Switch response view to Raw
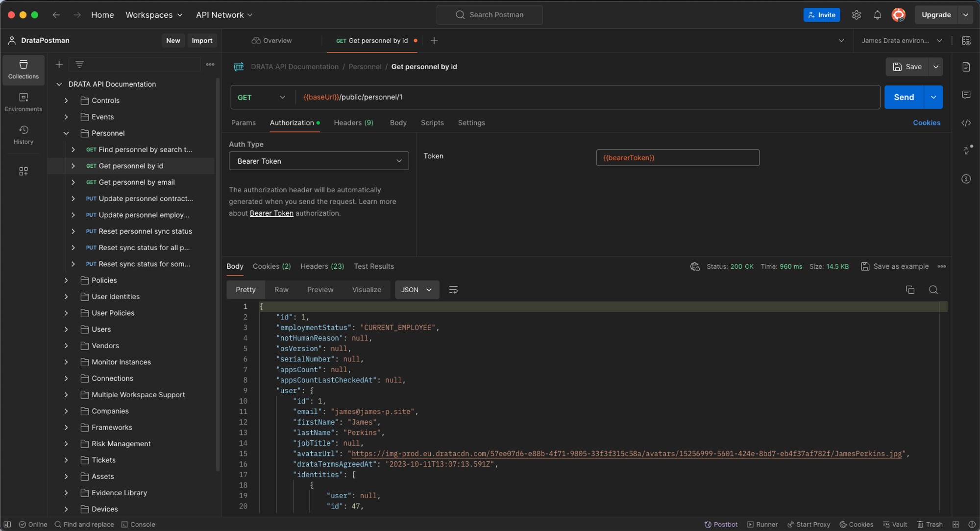980x531 pixels. 281,290
